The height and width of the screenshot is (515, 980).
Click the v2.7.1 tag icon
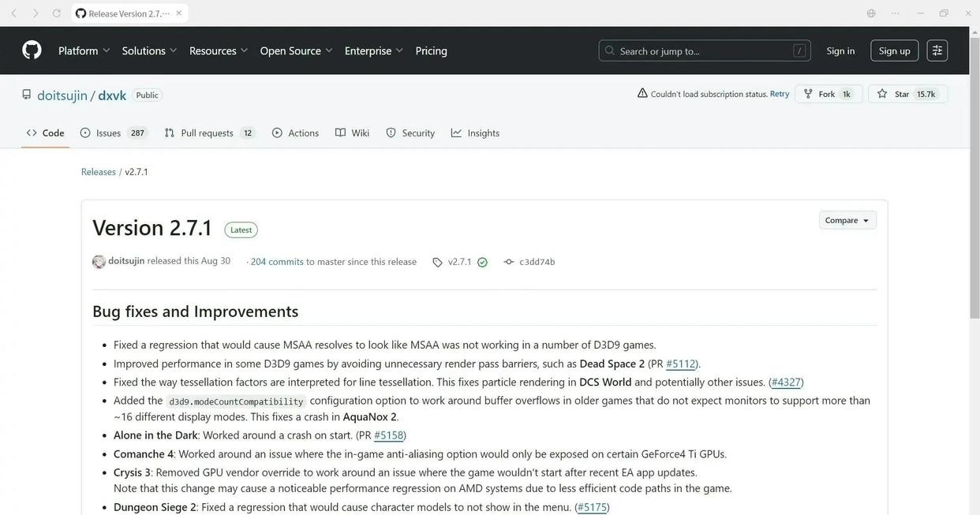click(437, 262)
